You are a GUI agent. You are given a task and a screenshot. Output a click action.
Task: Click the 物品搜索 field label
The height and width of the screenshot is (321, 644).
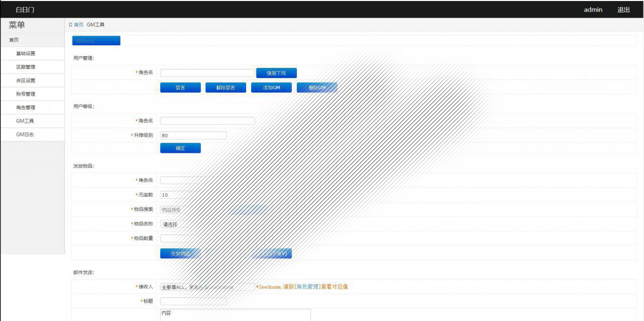143,209
